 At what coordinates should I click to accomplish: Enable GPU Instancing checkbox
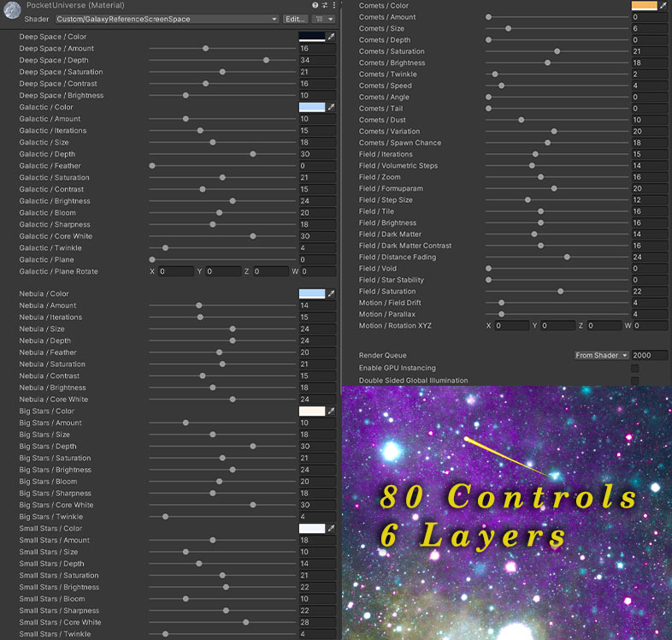click(634, 368)
